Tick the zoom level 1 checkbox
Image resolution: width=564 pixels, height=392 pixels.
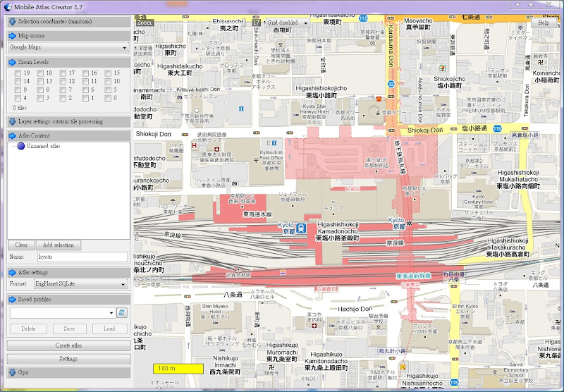coord(85,98)
